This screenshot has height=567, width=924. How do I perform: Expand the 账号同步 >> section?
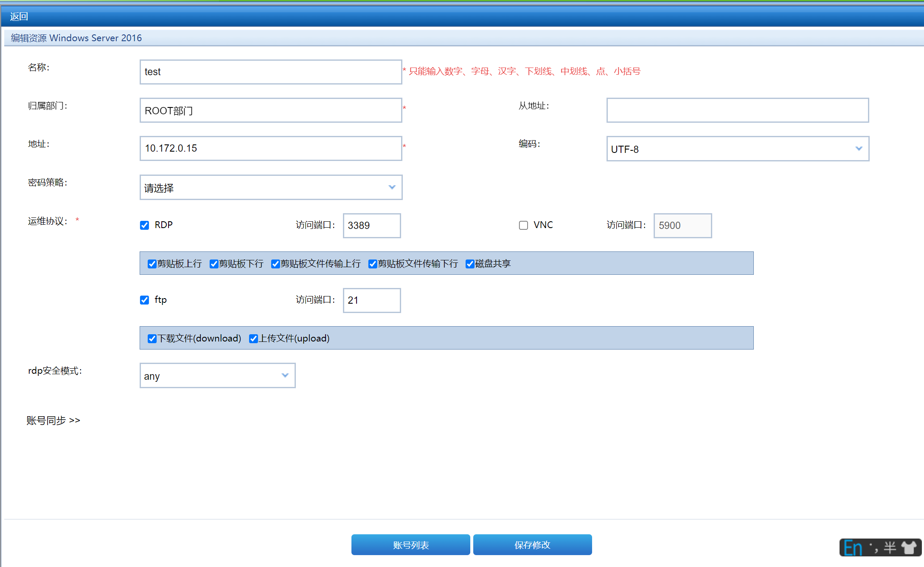click(x=53, y=420)
